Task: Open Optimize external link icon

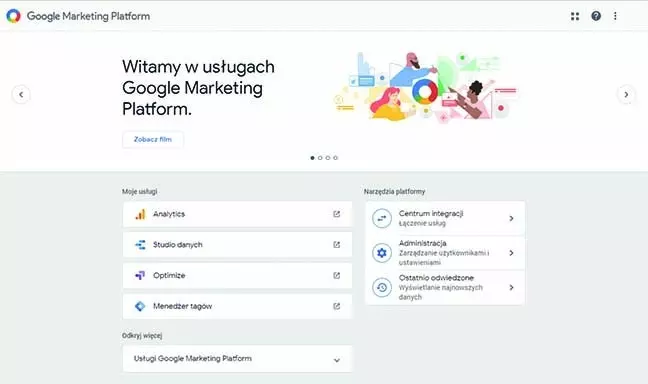Action: pyautogui.click(x=337, y=275)
